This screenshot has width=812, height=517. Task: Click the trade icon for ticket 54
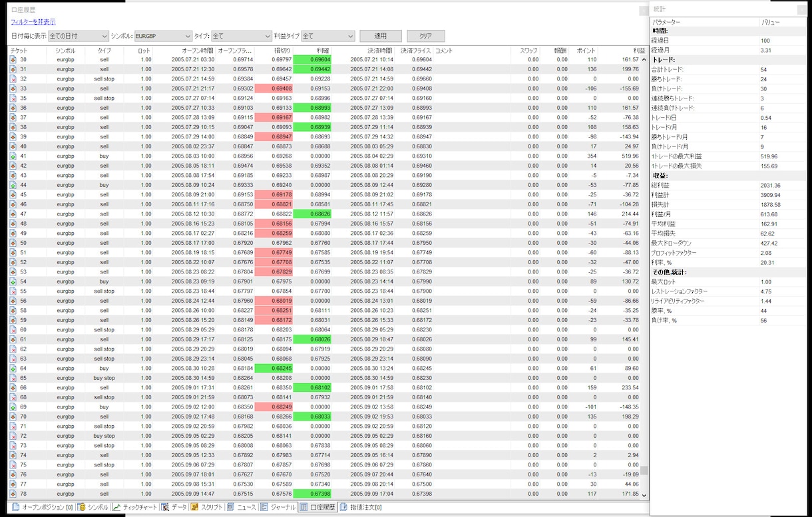[13, 281]
